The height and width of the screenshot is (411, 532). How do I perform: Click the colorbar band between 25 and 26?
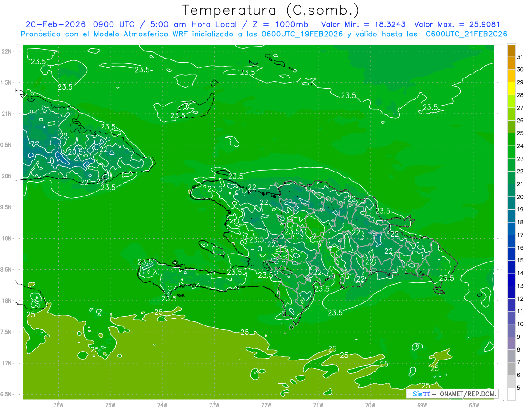pyautogui.click(x=511, y=127)
